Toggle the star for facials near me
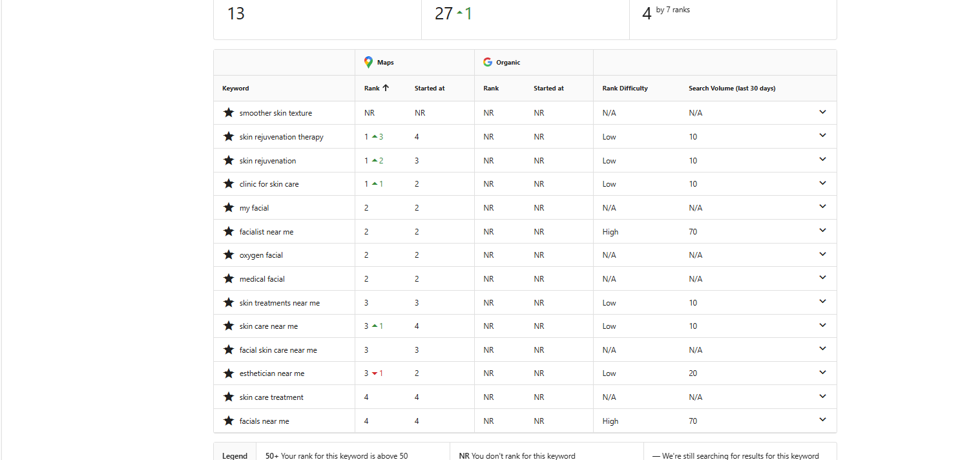The width and height of the screenshot is (980, 460). pos(228,421)
